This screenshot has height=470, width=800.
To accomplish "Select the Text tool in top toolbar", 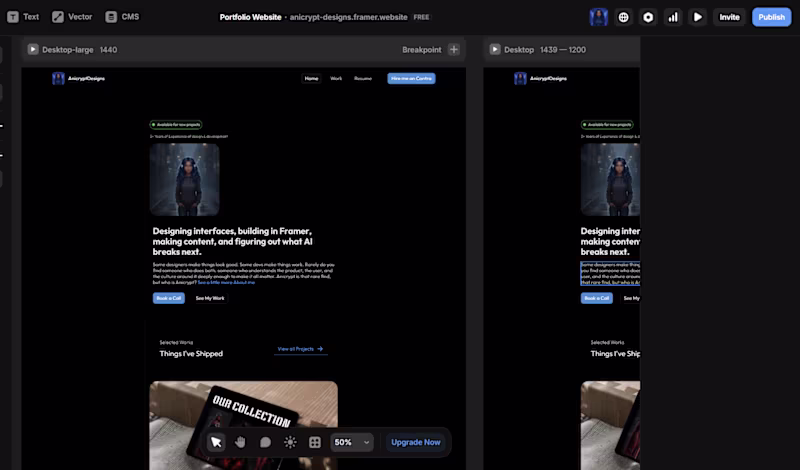I will (x=23, y=17).
